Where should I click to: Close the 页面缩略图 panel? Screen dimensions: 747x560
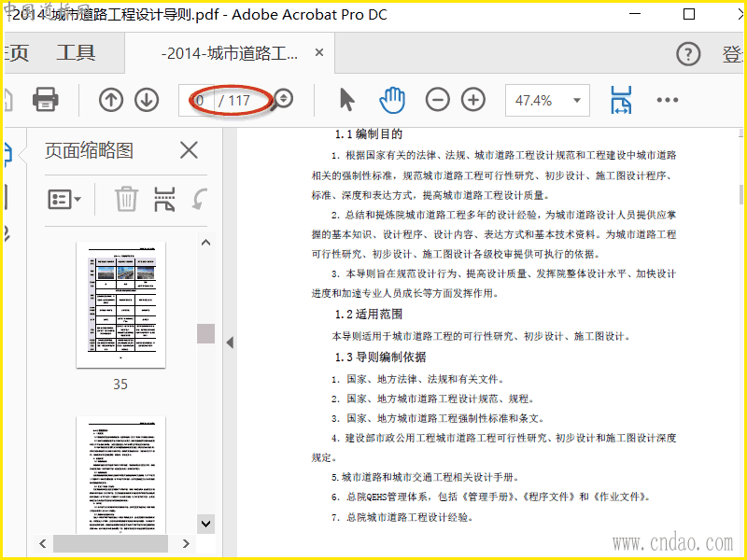click(x=189, y=150)
